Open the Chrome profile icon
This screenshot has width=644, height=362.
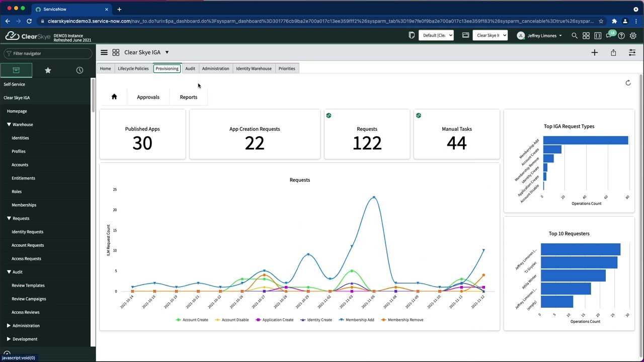(x=625, y=21)
